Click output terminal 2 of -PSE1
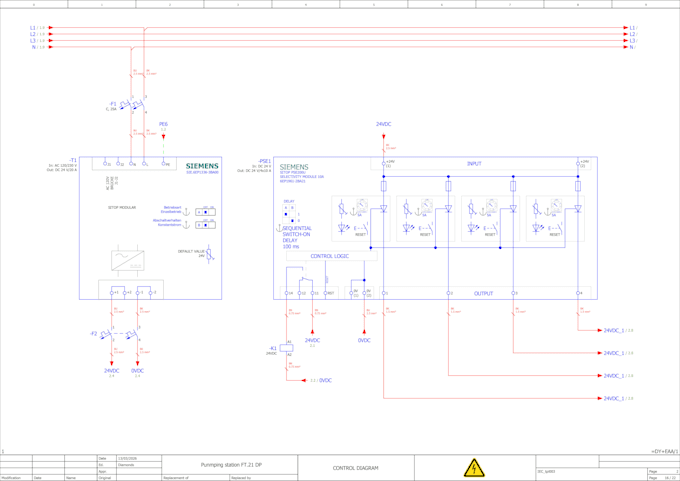 (448, 293)
